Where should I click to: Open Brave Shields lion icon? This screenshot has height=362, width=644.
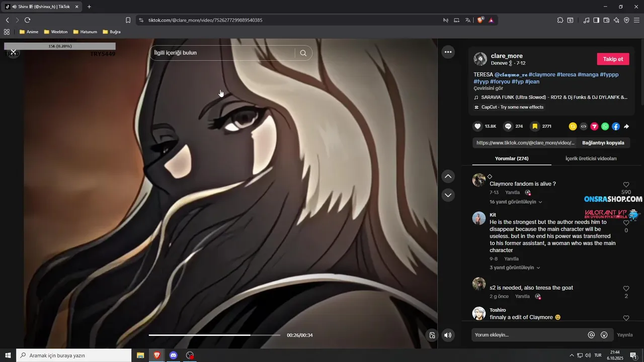pyautogui.click(x=480, y=20)
